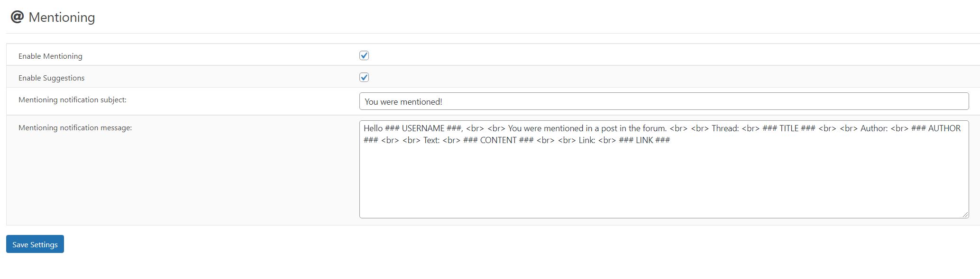Screen dimensions: 980x279
Task: Click the word Hello in message text
Action: point(373,128)
